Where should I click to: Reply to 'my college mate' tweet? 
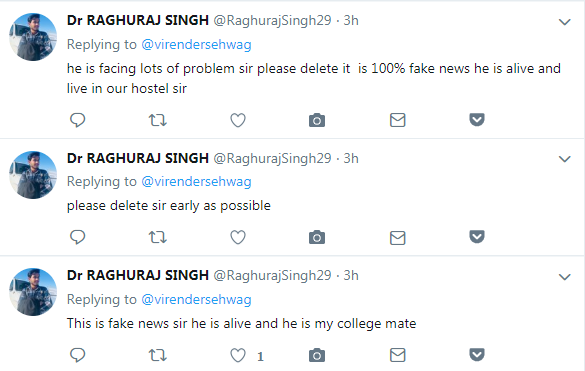pos(78,355)
